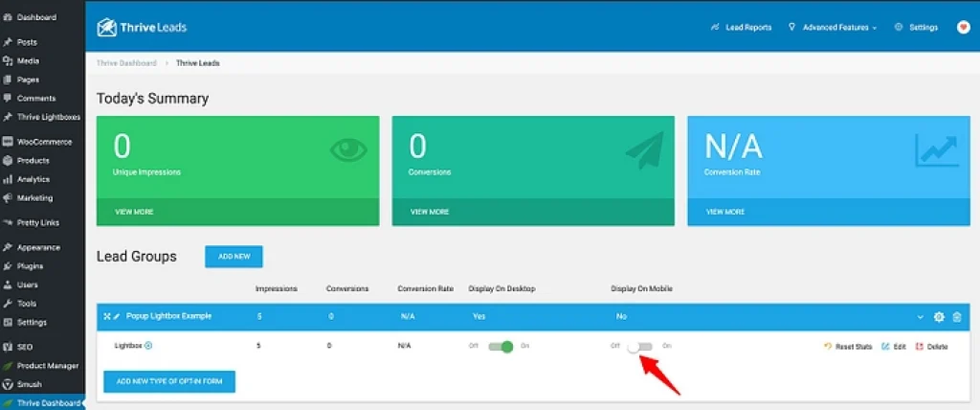Click the info icon beside Lightbox
The height and width of the screenshot is (410, 980).
tap(148, 346)
